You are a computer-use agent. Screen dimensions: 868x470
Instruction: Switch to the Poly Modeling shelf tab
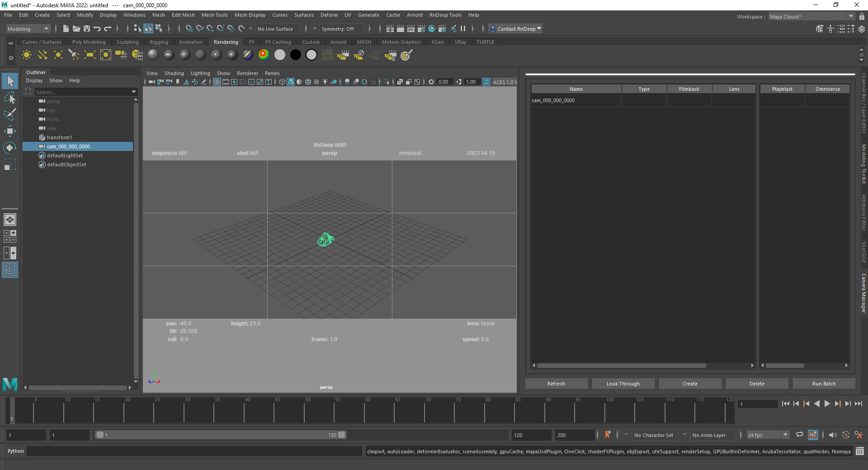click(x=89, y=42)
